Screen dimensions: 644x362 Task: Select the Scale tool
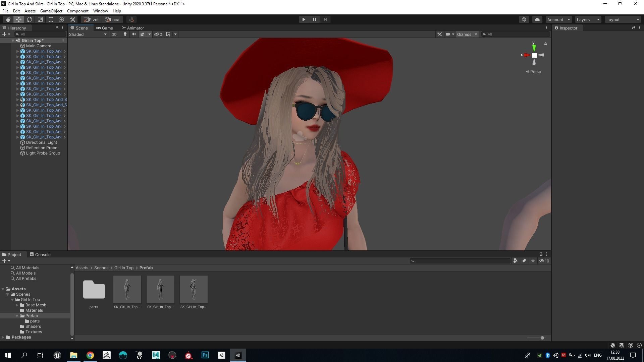[x=40, y=19]
